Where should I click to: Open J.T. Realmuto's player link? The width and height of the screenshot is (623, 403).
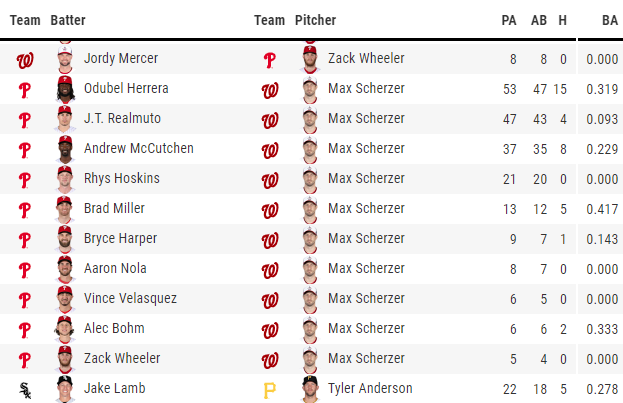point(123,119)
